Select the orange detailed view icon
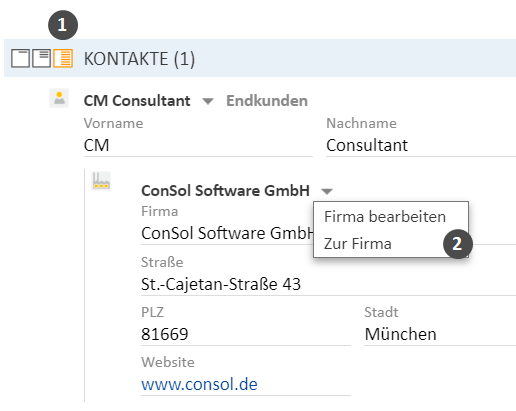Viewport: 516px width, 411px height. coord(63,58)
